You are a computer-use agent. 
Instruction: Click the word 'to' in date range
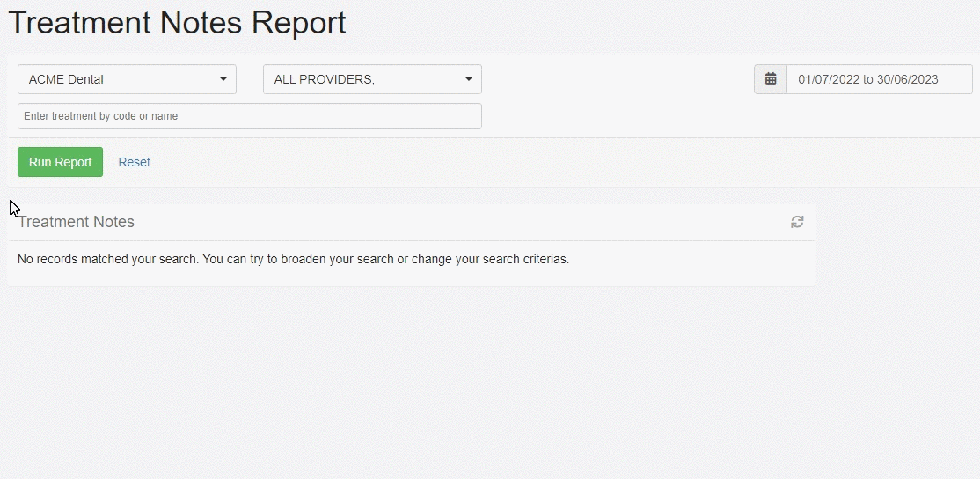868,79
